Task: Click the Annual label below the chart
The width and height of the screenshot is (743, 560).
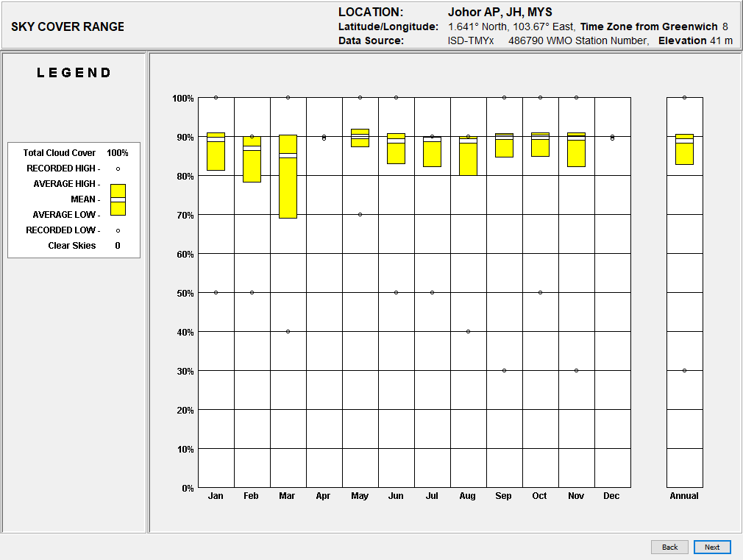Action: pos(684,496)
